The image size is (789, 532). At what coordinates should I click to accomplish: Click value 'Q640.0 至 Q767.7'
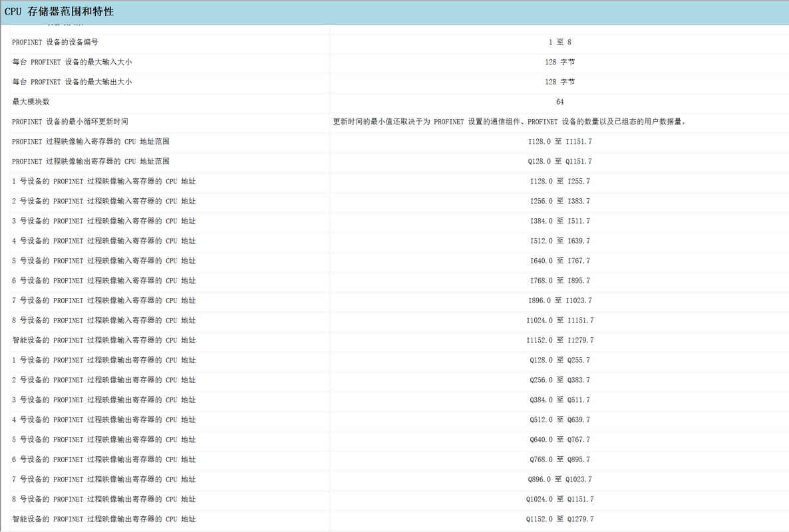pyautogui.click(x=560, y=440)
